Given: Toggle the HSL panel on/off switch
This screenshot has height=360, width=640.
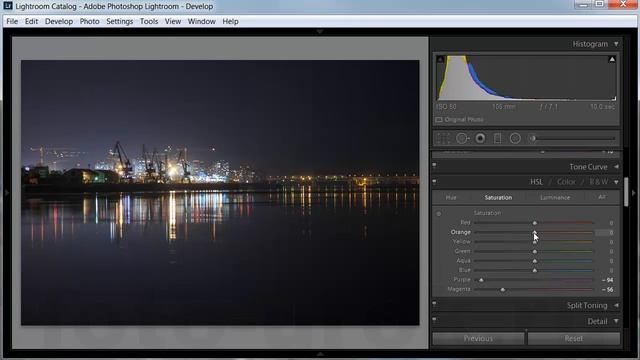Looking at the screenshot, I should coord(434,181).
